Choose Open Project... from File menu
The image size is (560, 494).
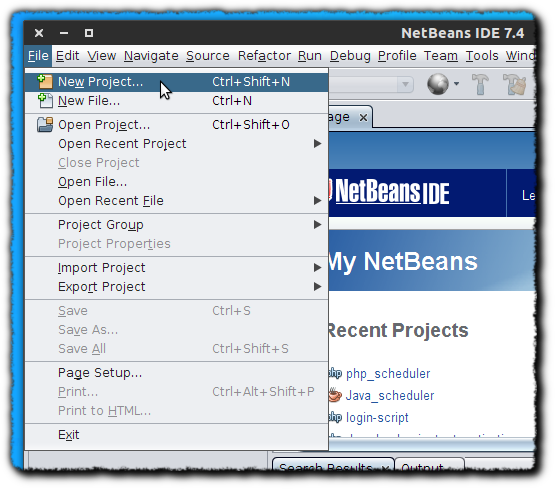pyautogui.click(x=176, y=125)
